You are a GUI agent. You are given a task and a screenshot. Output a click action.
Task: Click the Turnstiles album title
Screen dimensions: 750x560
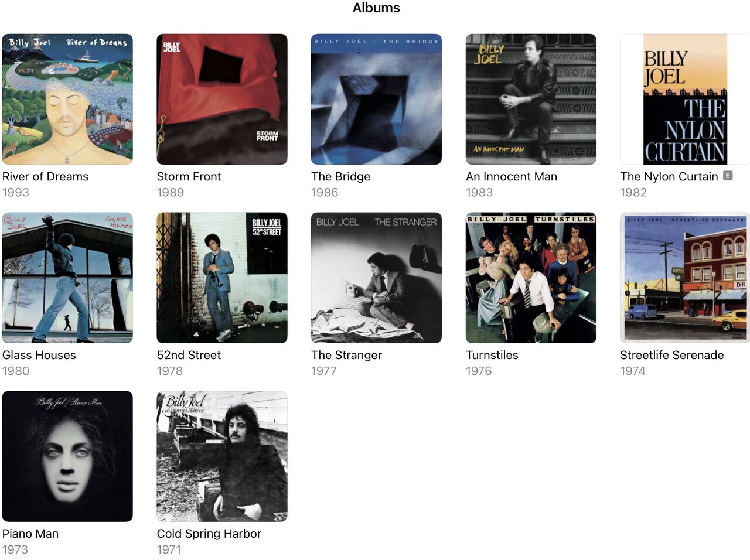(492, 355)
